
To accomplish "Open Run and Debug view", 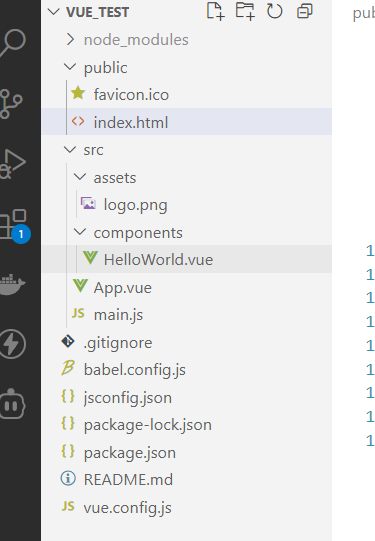I will (12, 164).
